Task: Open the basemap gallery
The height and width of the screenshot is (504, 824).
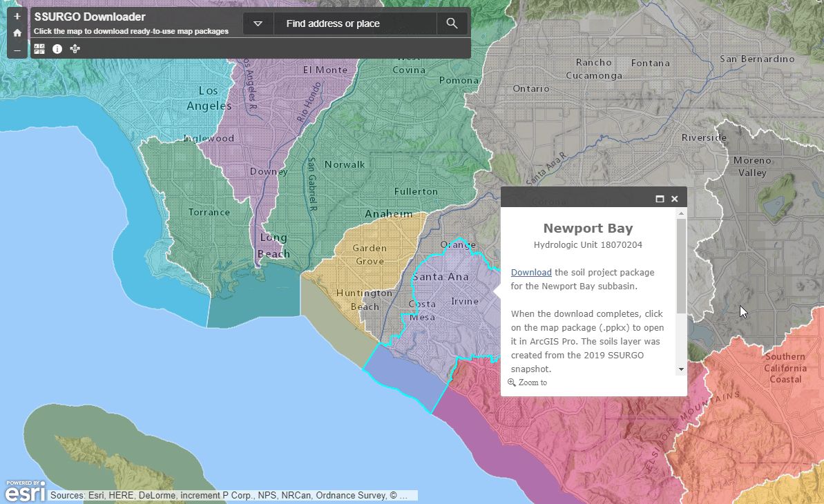Action: 39,49
